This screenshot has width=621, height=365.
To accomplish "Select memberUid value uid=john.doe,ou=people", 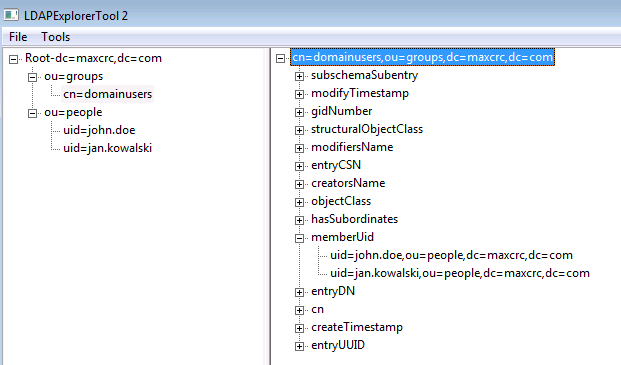I will click(451, 255).
